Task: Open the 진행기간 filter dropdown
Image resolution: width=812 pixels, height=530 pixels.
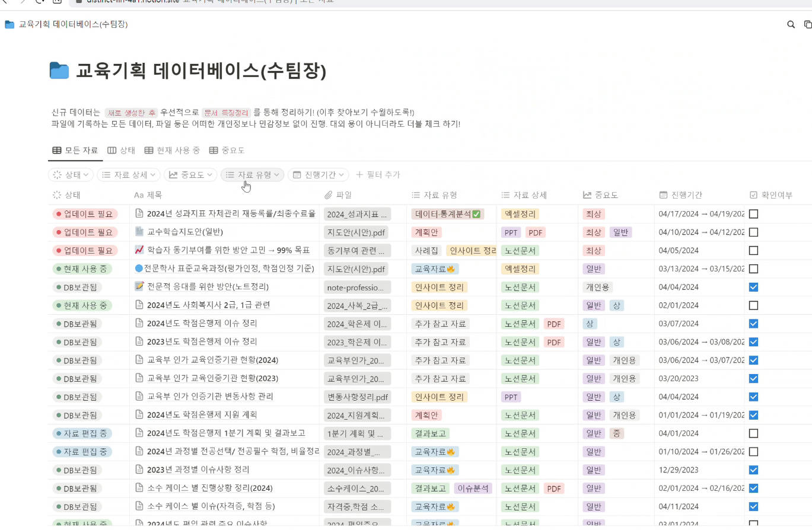Action: (319, 175)
